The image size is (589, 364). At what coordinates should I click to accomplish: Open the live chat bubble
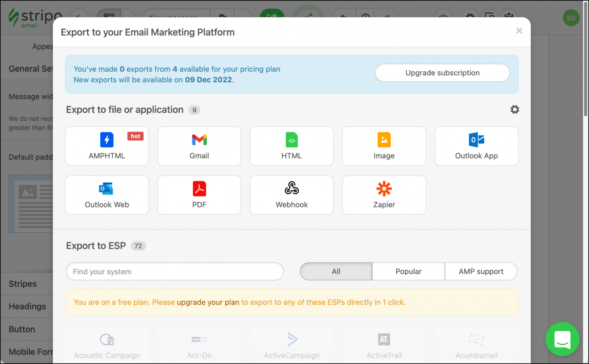click(562, 339)
